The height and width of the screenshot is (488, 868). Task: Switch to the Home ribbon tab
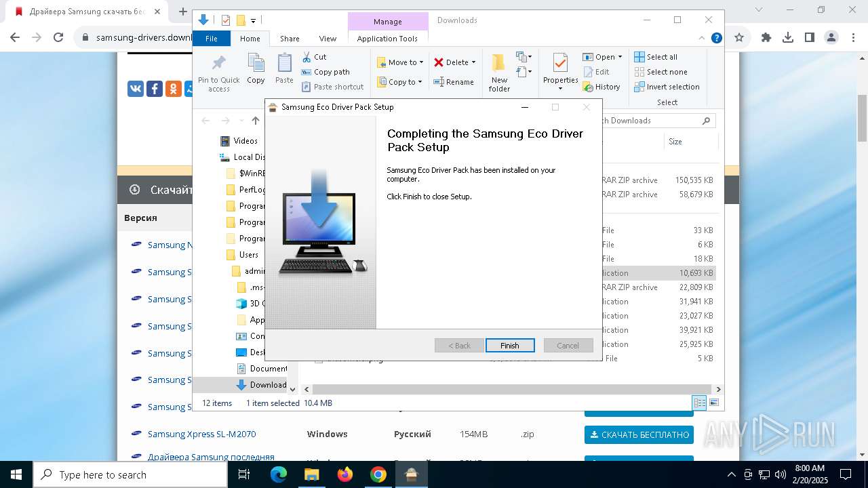pos(250,39)
